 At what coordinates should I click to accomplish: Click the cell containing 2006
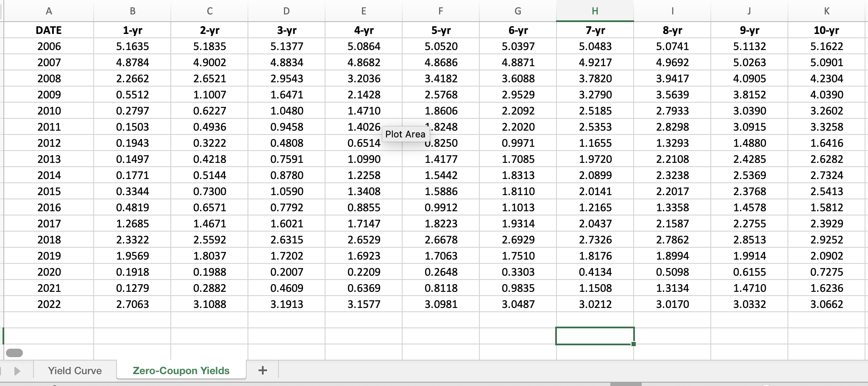click(x=48, y=46)
